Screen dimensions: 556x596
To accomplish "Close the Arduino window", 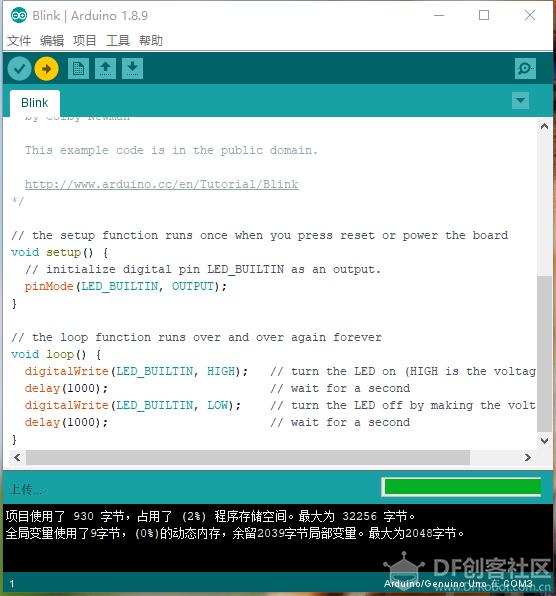I will [530, 16].
